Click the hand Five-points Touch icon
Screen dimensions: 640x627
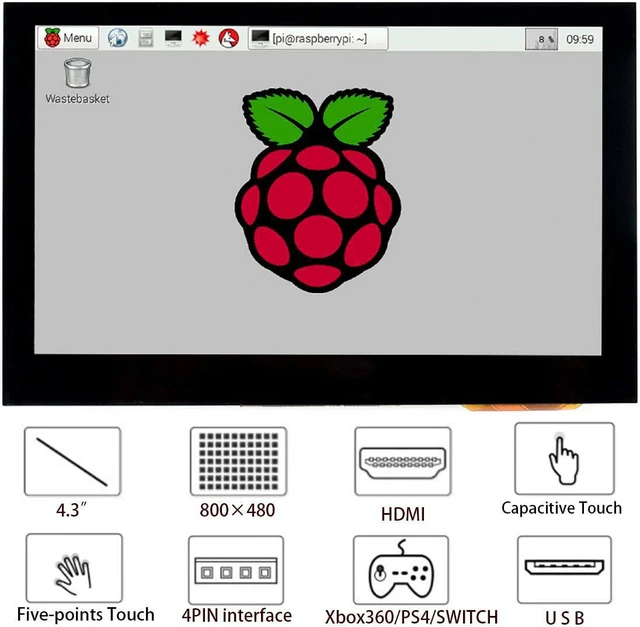point(74,568)
